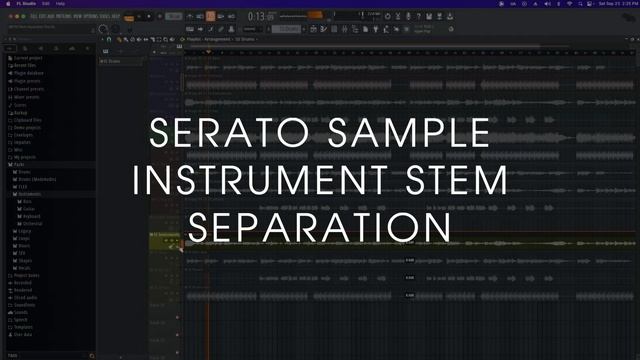The image size is (640, 360).
Task: Expand Channel presets folder
Action: 29,89
